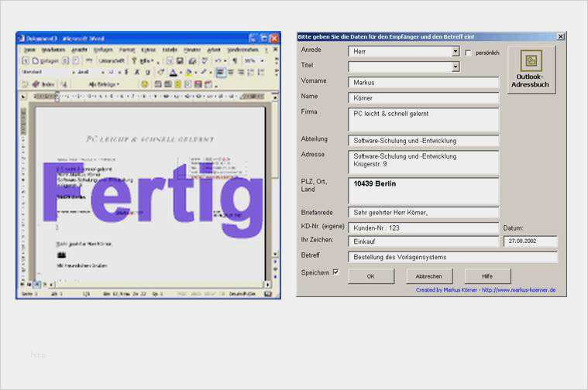The image size is (588, 390).
Task: Click the Save diskette icon in Word toolbar
Action: 180,60
